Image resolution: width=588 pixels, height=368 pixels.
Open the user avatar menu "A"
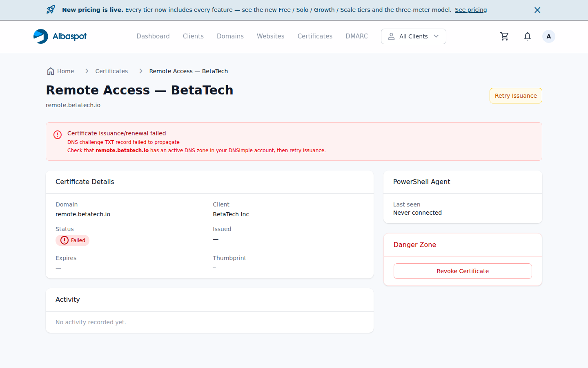pyautogui.click(x=548, y=36)
